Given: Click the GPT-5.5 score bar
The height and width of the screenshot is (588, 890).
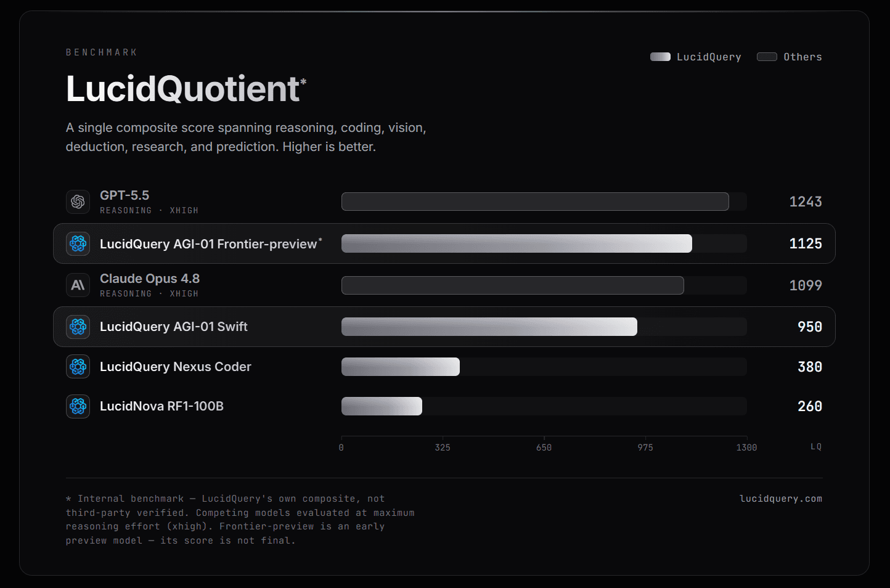Looking at the screenshot, I should click(535, 202).
